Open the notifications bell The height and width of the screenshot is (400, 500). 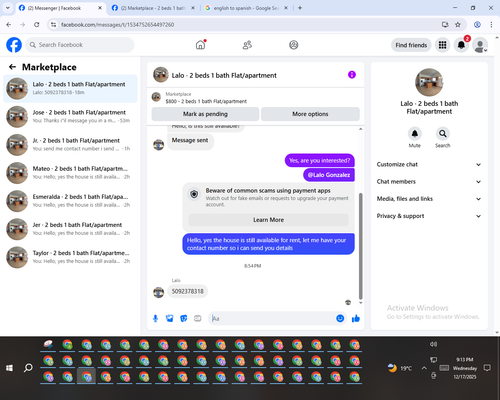[x=461, y=45]
